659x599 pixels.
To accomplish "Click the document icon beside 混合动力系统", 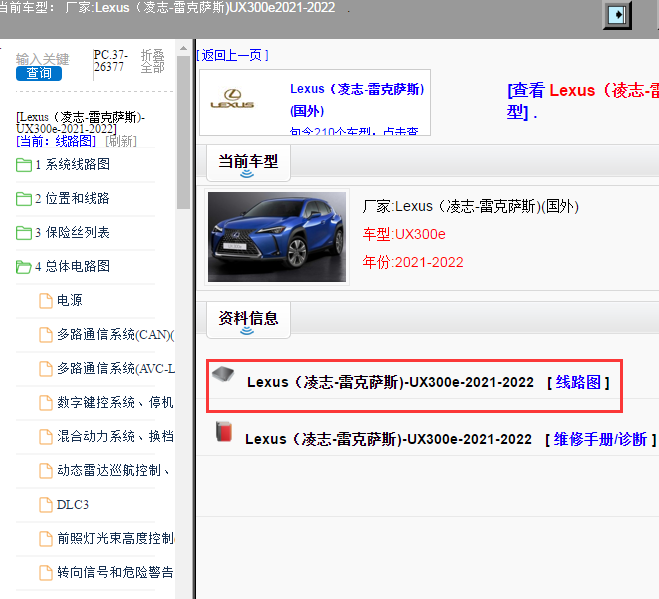I will (x=46, y=437).
